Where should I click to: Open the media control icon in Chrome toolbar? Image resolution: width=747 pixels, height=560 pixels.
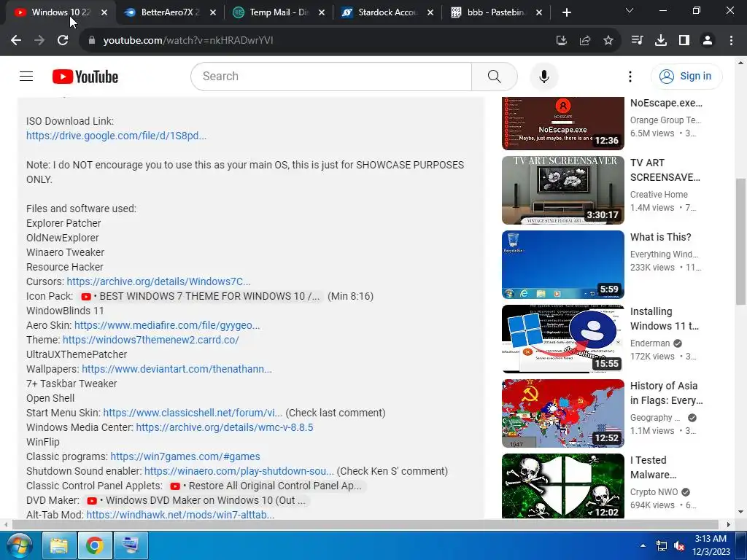coord(637,41)
